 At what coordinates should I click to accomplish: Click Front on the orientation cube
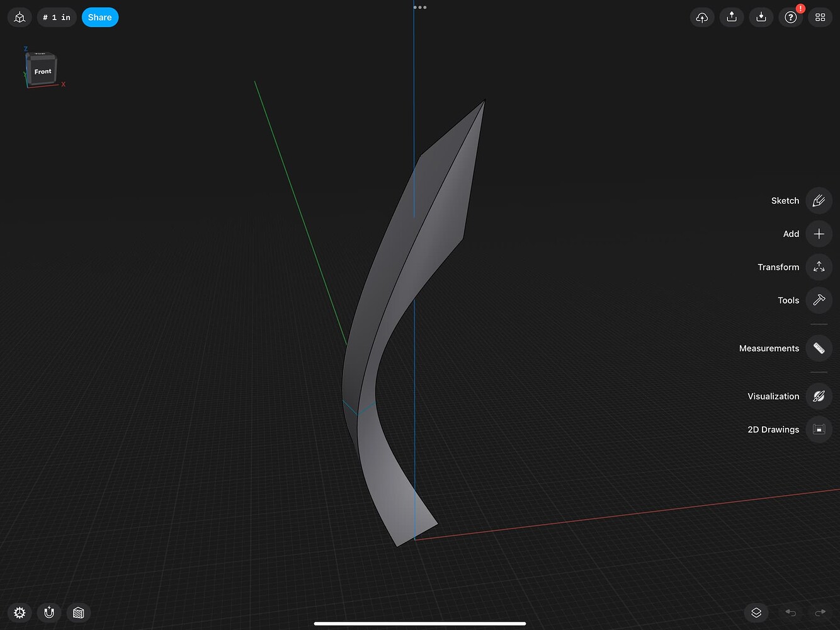click(42, 71)
